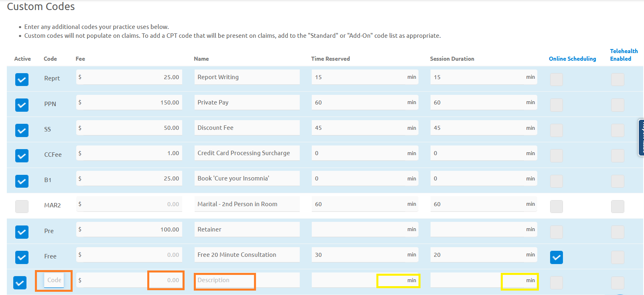Open Online Scheduling column link

coord(572,59)
